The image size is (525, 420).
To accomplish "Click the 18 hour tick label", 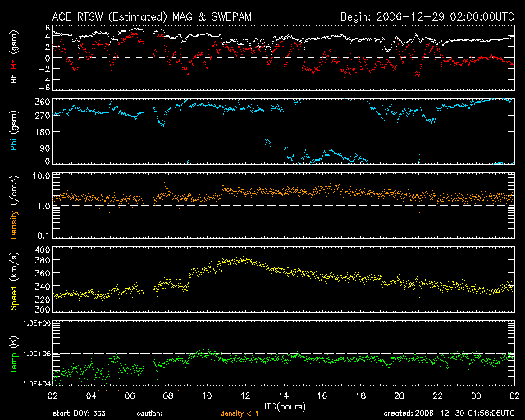I will (x=360, y=395).
